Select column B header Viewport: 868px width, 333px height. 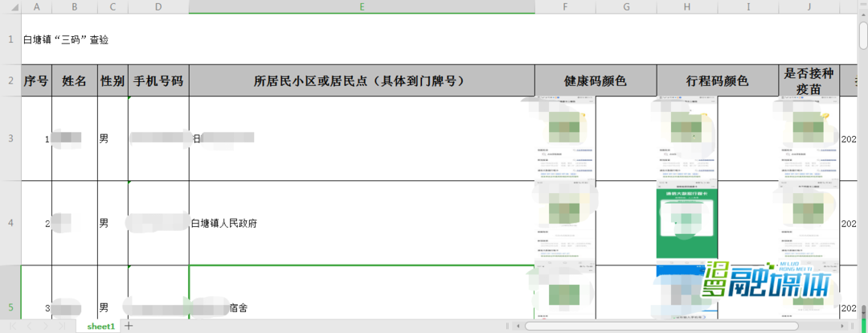point(74,6)
